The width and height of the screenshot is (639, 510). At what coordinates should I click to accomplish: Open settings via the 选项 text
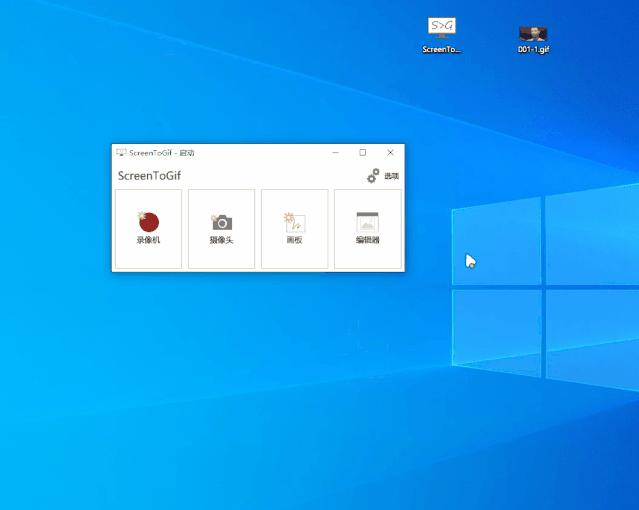point(391,176)
